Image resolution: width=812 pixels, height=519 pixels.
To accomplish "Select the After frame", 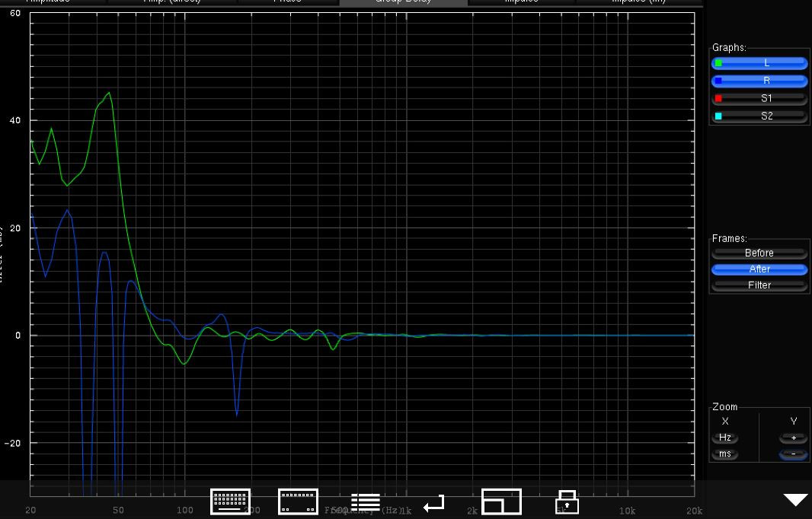I will (x=759, y=269).
